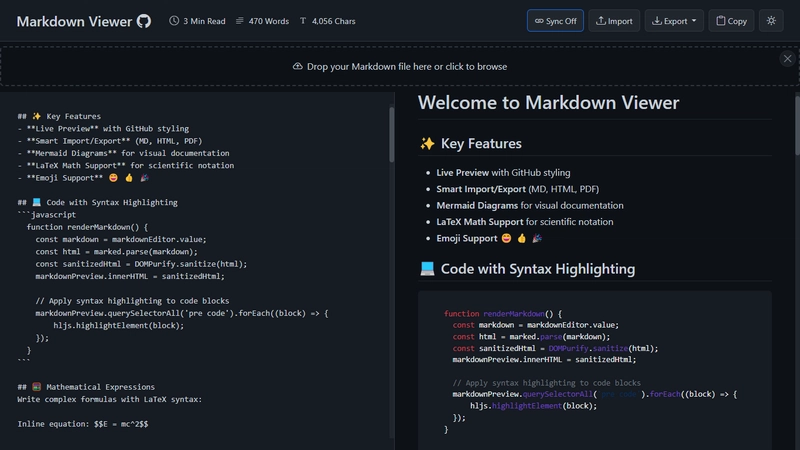Click the "Welcome to Markdown Viewer" heading
Screen dimensions: 800x450
coord(548,103)
